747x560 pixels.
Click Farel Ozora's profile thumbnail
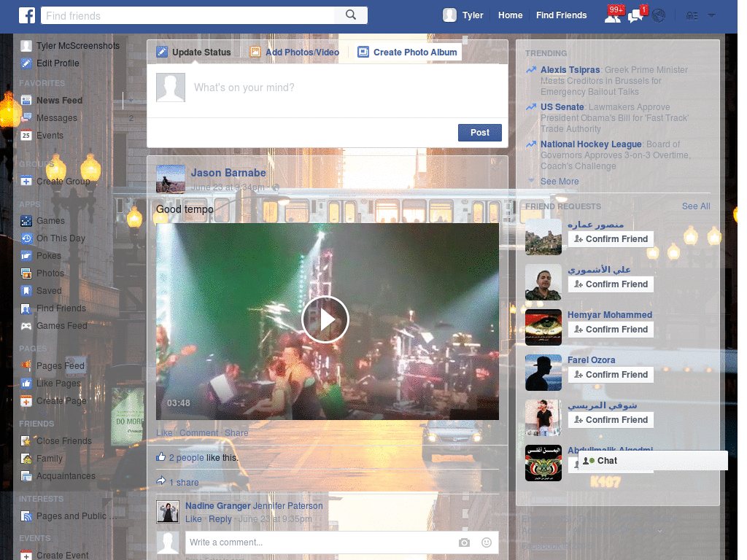tap(543, 373)
